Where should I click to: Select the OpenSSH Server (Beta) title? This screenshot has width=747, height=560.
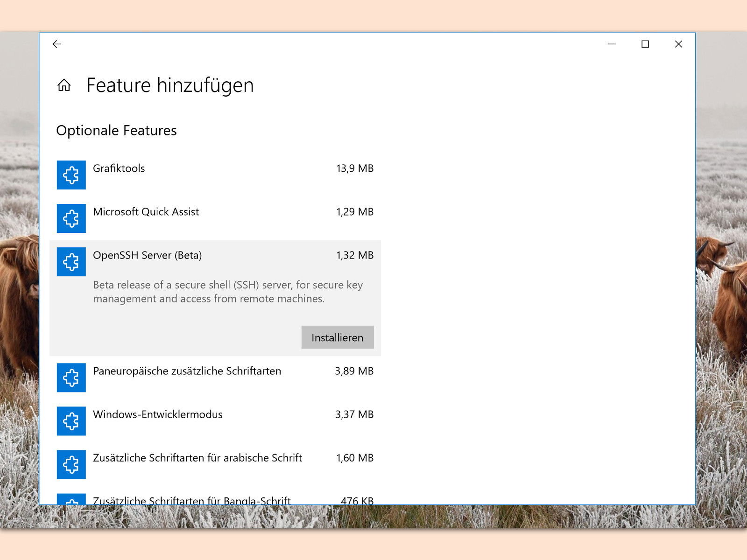pyautogui.click(x=148, y=255)
